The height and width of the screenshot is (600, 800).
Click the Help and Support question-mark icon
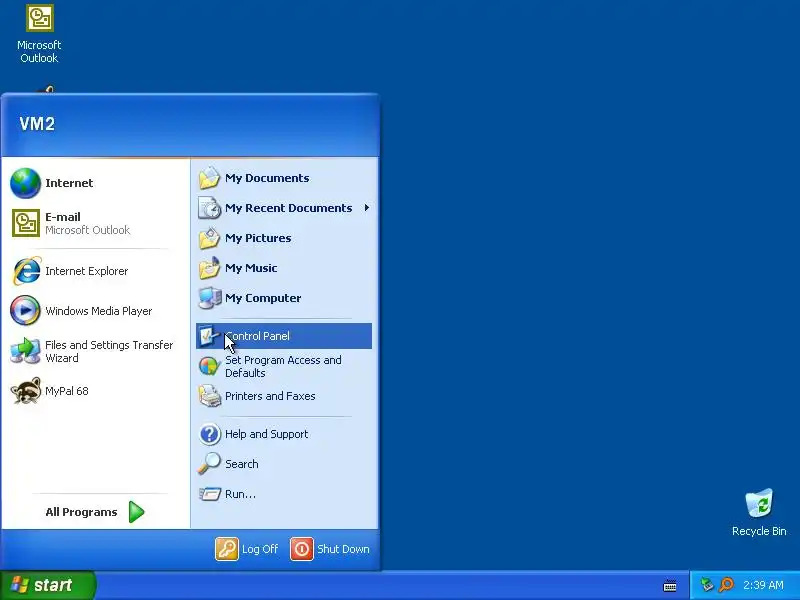click(209, 434)
